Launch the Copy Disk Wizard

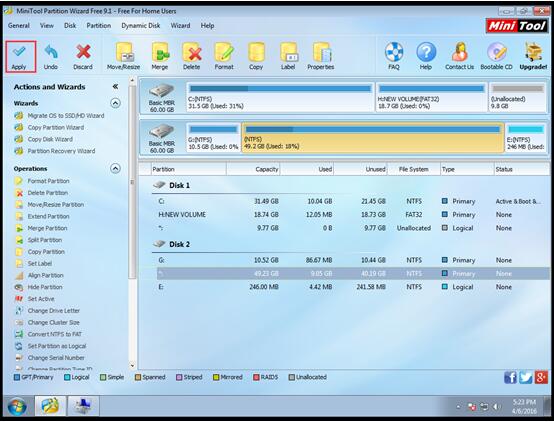pos(43,139)
